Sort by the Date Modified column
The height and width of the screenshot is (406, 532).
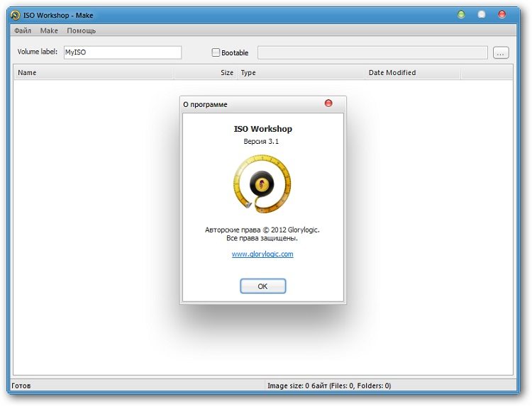pyautogui.click(x=413, y=72)
